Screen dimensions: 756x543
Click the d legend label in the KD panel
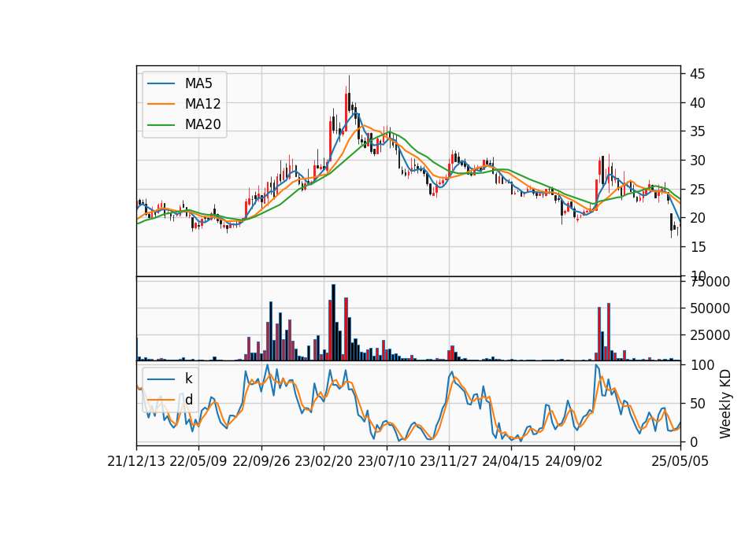[188, 400]
